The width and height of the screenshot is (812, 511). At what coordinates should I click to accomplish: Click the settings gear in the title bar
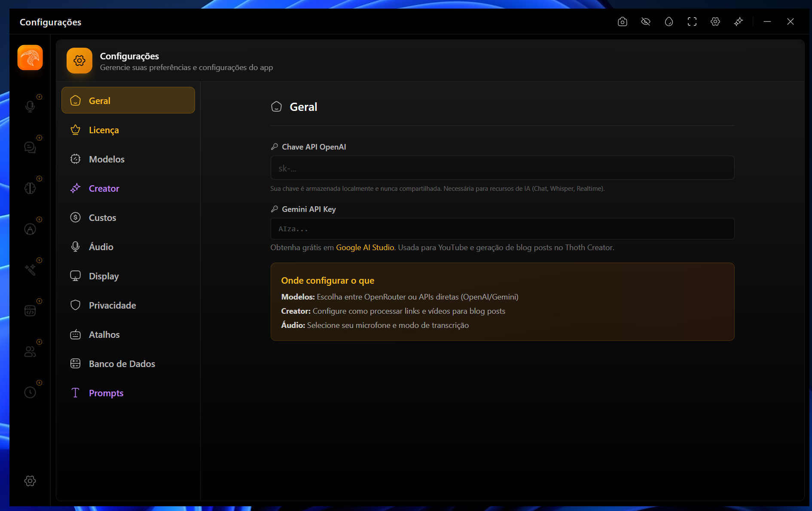click(715, 21)
